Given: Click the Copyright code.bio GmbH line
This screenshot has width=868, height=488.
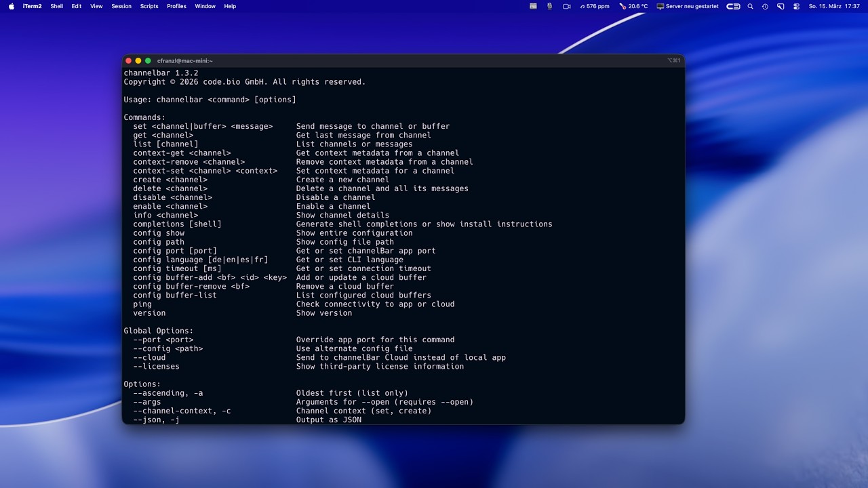Looking at the screenshot, I should 244,82.
